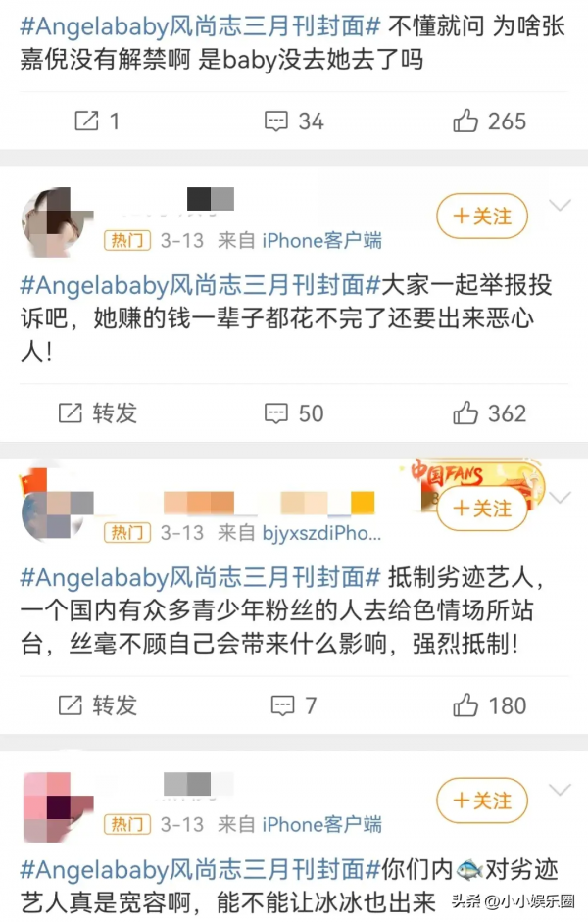588x922 pixels.
Task: Like the post with 265 likes
Action: coord(489,121)
